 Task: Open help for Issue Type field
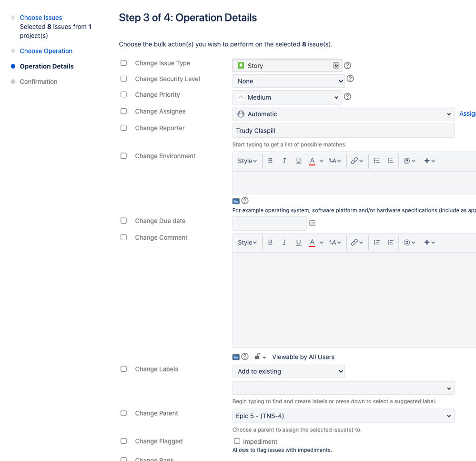[347, 65]
